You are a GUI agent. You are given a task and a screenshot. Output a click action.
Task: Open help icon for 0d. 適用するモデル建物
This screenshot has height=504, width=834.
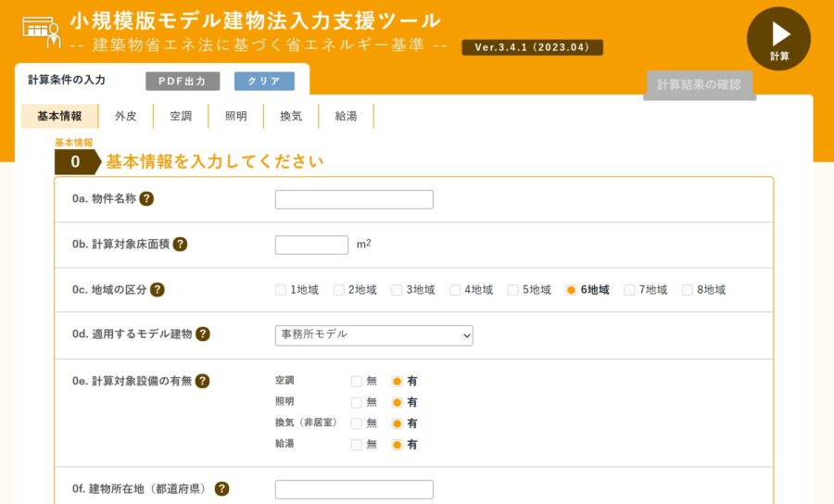(203, 334)
